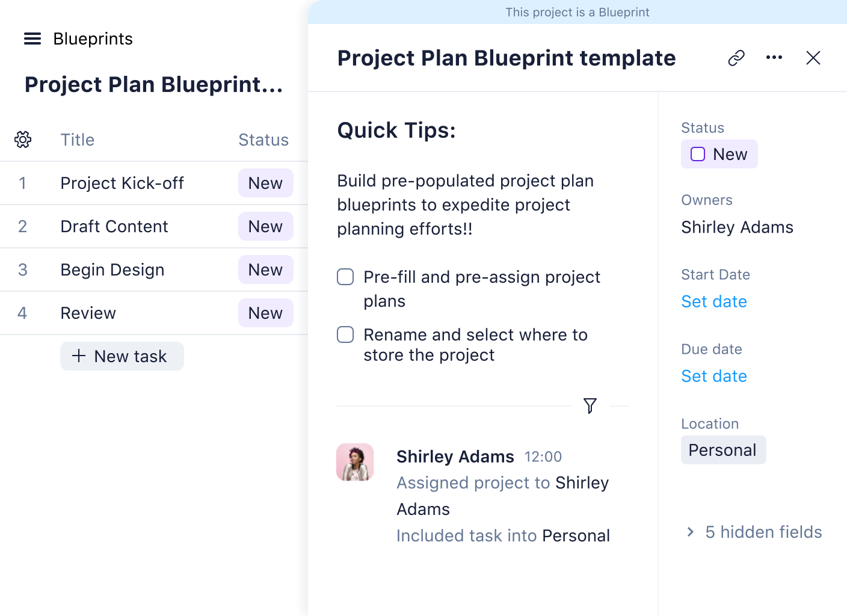This screenshot has width=847, height=616.
Task: Click the plus icon for New task
Action: coord(79,356)
